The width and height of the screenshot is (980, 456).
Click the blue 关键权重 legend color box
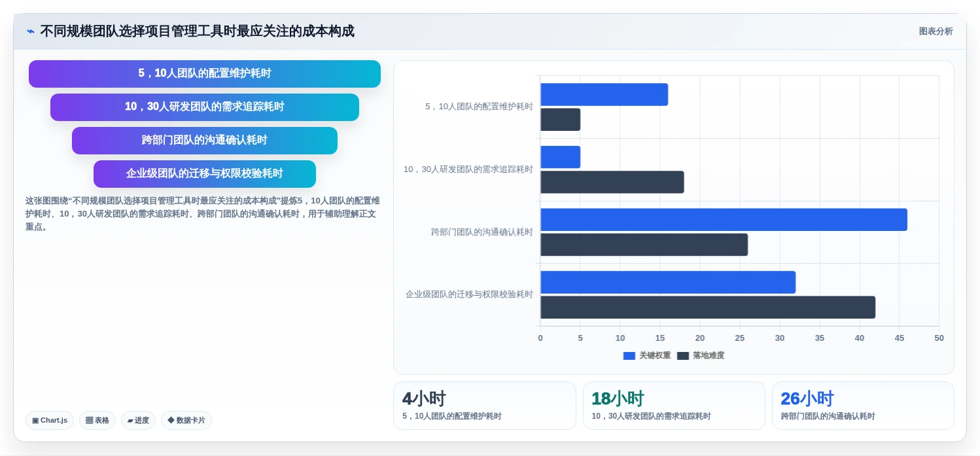coord(629,356)
